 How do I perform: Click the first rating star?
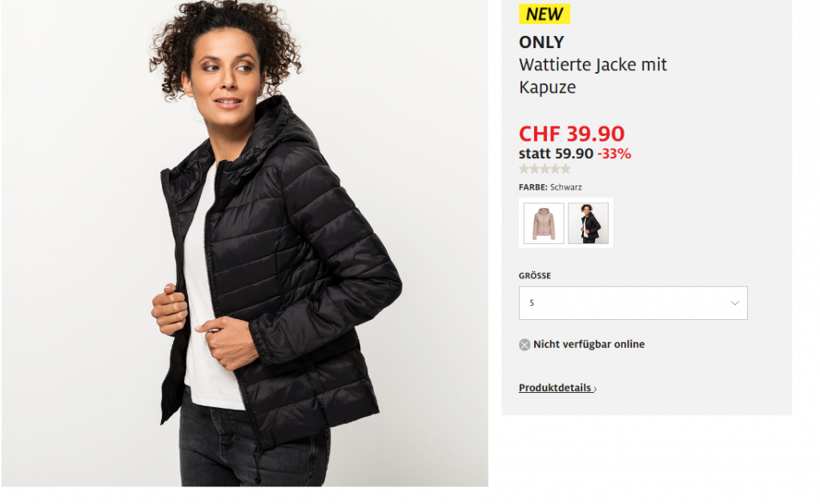coord(524,169)
